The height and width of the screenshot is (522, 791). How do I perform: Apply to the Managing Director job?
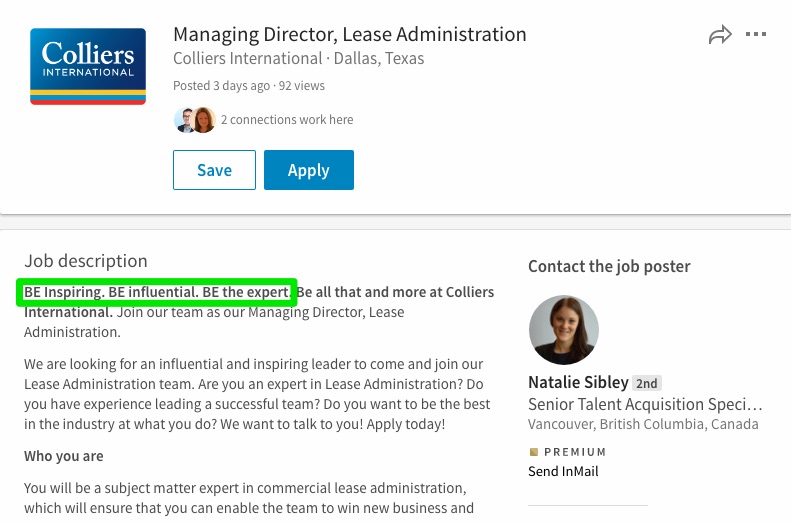[309, 170]
